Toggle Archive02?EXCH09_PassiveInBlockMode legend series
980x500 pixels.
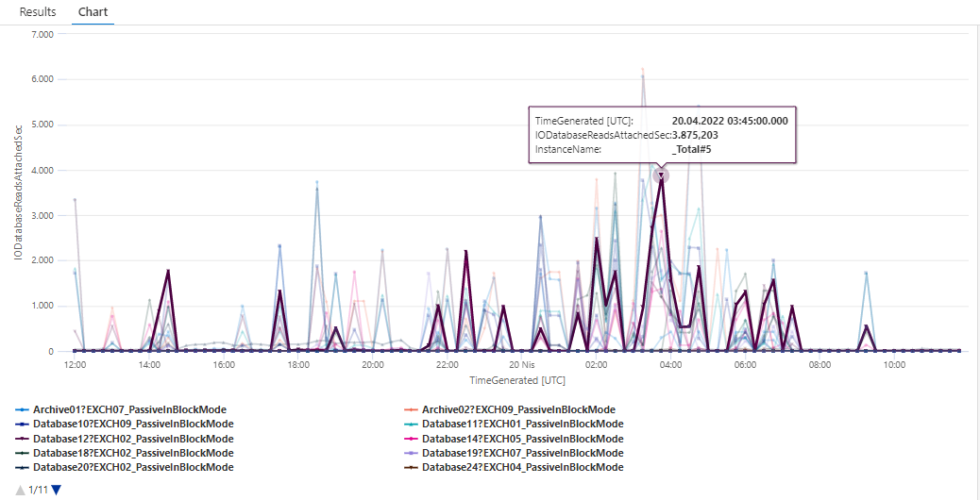510,409
